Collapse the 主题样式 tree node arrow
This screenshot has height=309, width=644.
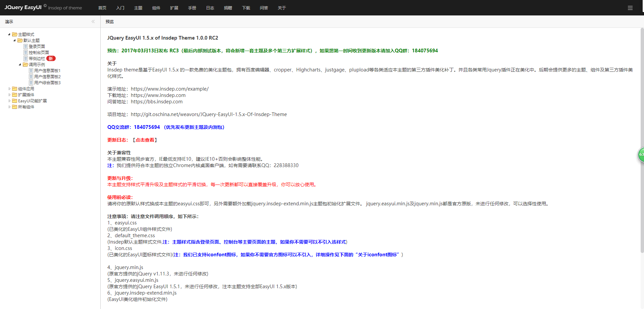9,34
